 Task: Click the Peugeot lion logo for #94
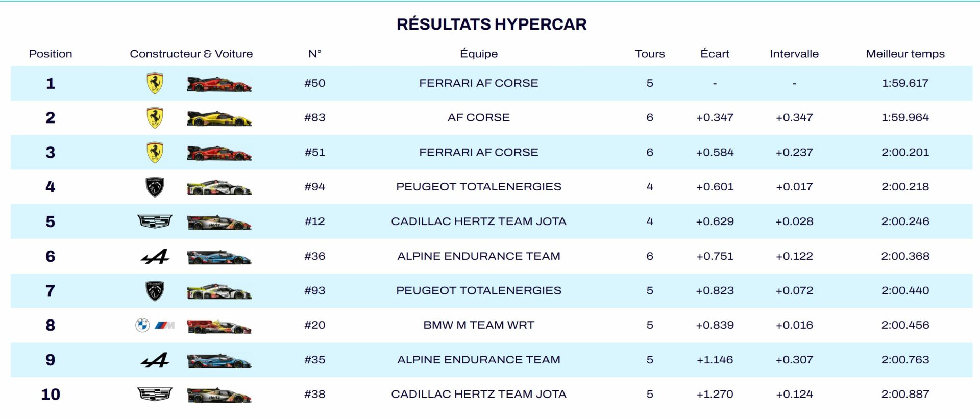155,187
